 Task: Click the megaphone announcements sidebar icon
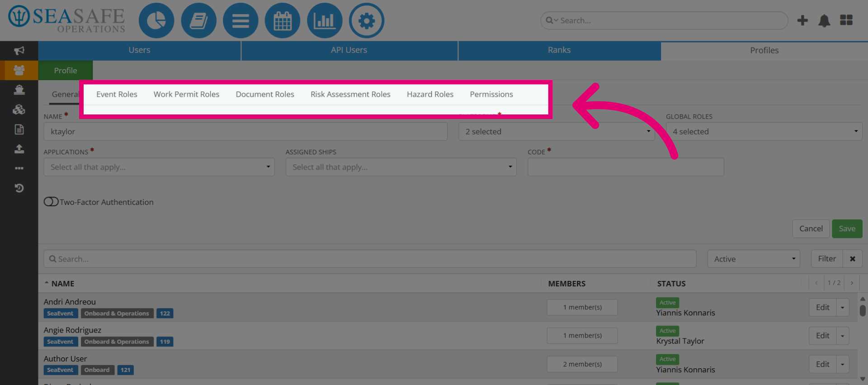(x=19, y=51)
